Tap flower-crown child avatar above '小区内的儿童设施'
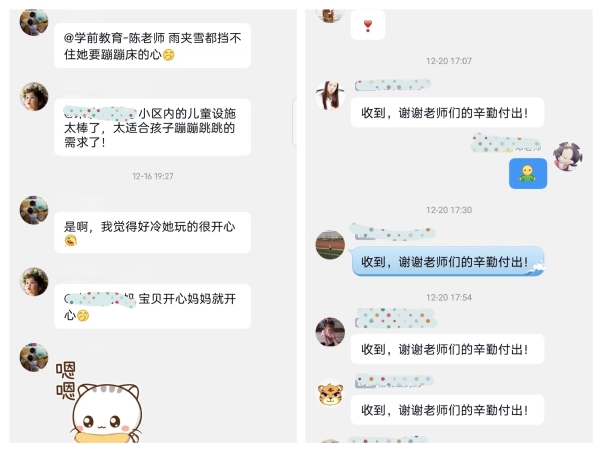The height and width of the screenshot is (450, 600). (x=34, y=96)
